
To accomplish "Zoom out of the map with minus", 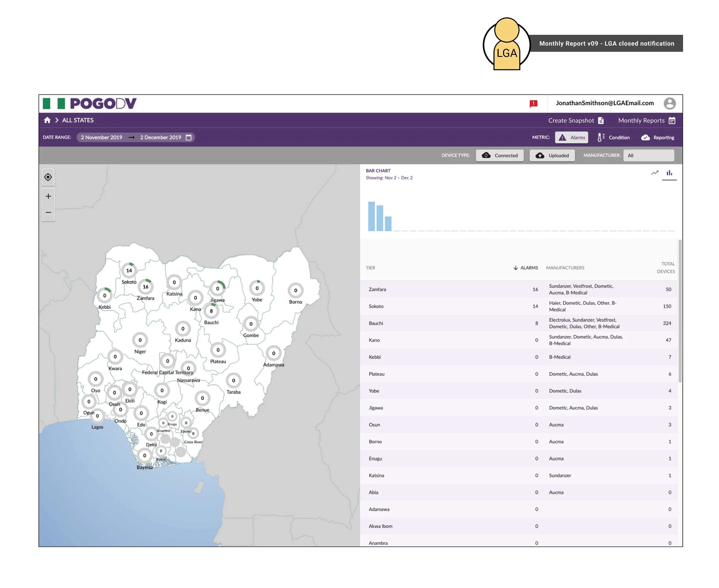I will coord(48,212).
